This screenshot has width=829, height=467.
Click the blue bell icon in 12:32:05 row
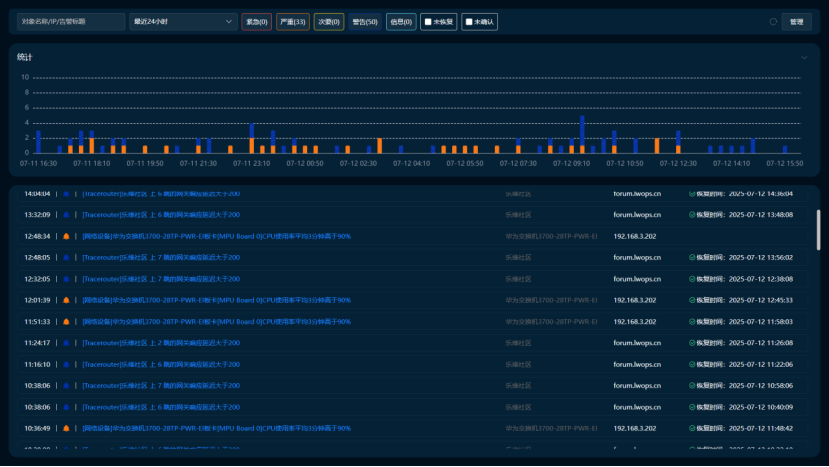point(66,279)
